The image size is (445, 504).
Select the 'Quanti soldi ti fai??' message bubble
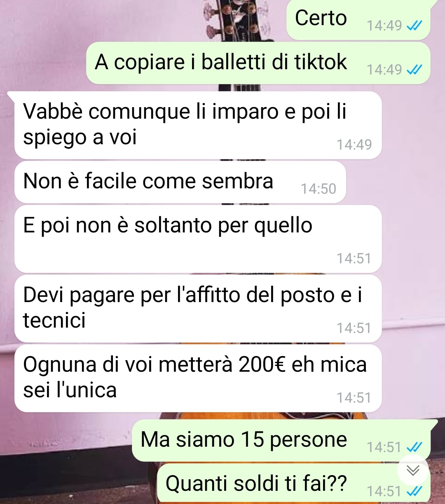tap(294, 483)
